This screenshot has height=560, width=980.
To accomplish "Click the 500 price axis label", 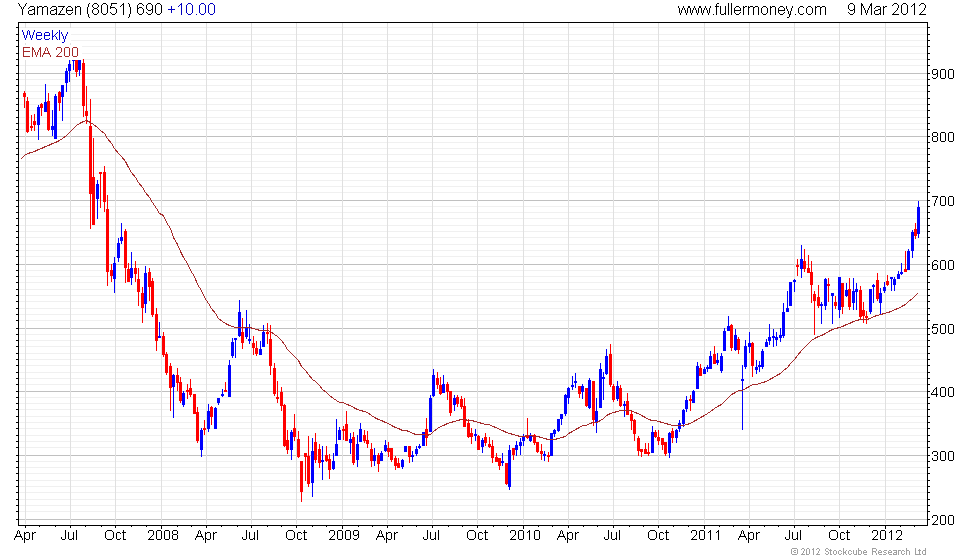I will pos(942,329).
